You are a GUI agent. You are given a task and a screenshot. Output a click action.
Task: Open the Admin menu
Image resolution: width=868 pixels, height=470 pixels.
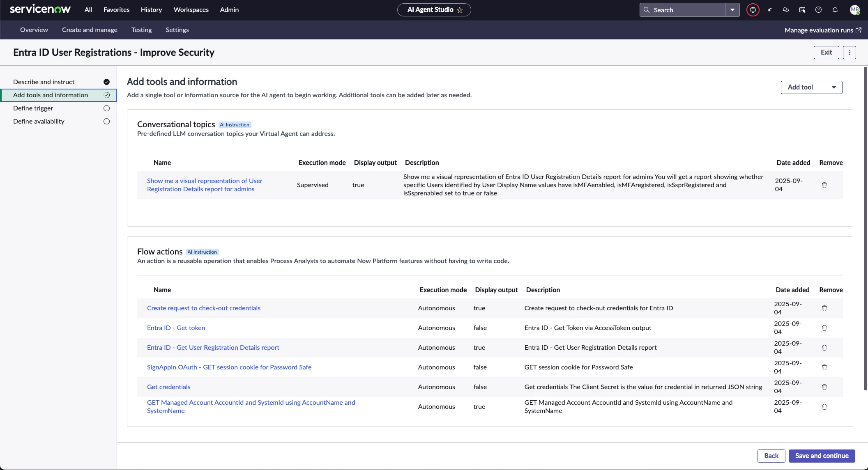coord(229,10)
